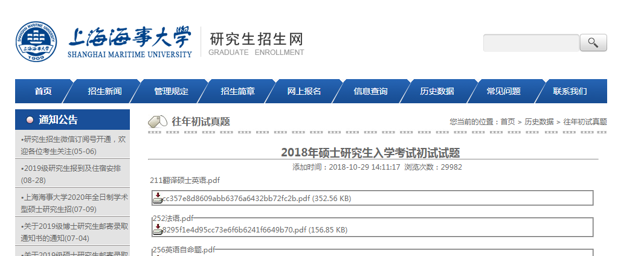Click the magnifier search button
This screenshot has width=644, height=256.
coord(593,43)
